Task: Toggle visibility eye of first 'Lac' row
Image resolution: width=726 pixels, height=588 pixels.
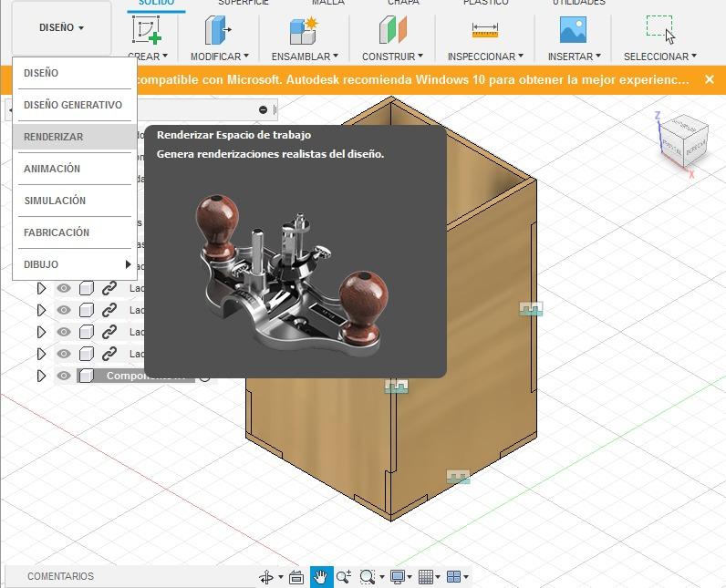Action: click(x=64, y=288)
